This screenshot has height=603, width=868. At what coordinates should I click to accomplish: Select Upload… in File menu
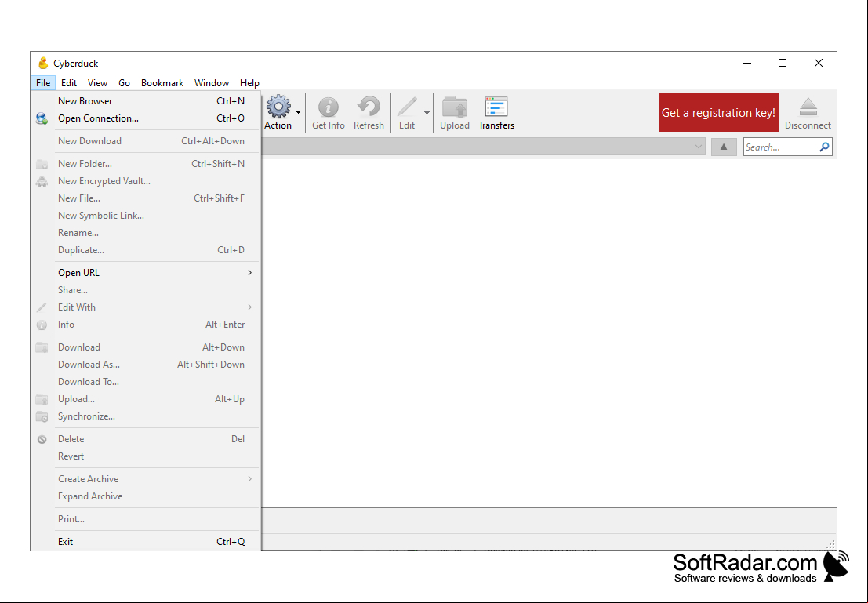pos(146,398)
